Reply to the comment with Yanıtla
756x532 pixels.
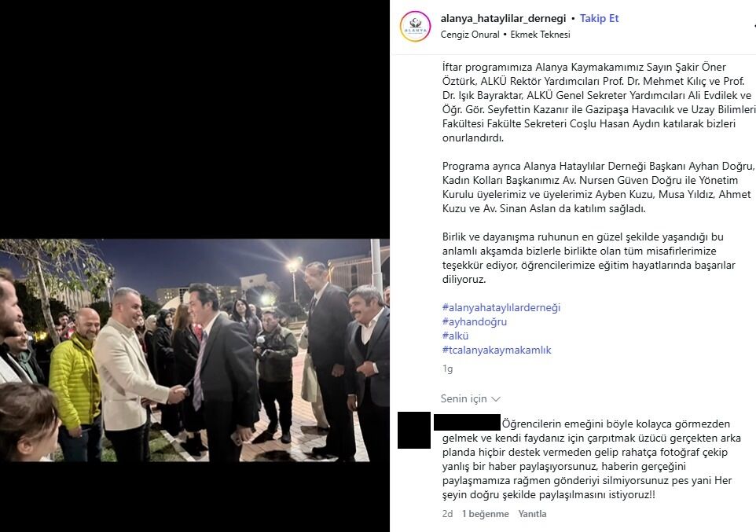click(532, 514)
